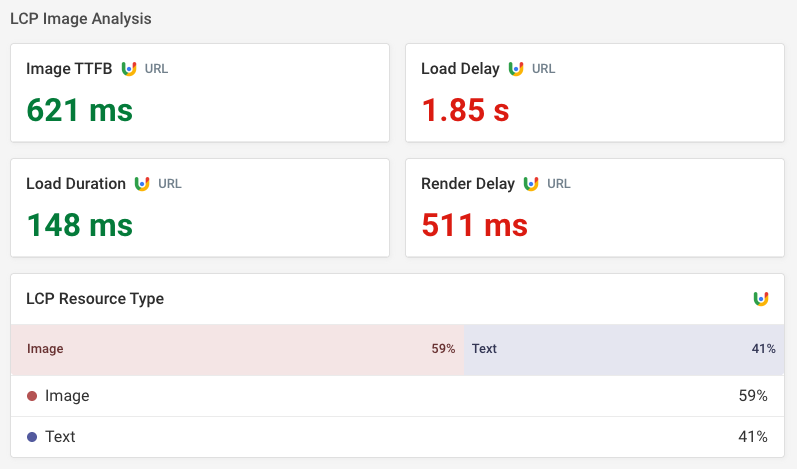The width and height of the screenshot is (797, 469).
Task: Click the 511 ms Render Delay value
Action: [x=474, y=224]
